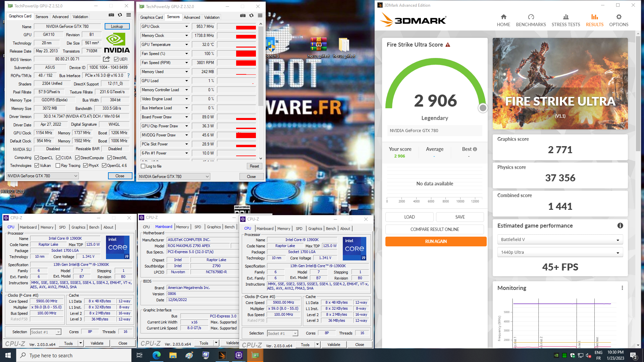644x362 pixels.
Task: Refresh the GPU-Z Sensors window
Action: [x=251, y=15]
